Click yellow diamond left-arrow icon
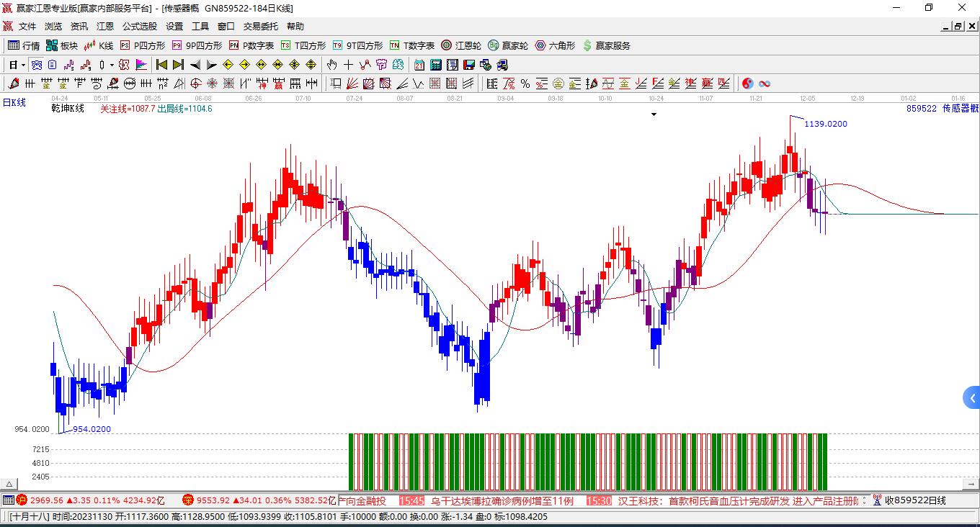 point(228,65)
